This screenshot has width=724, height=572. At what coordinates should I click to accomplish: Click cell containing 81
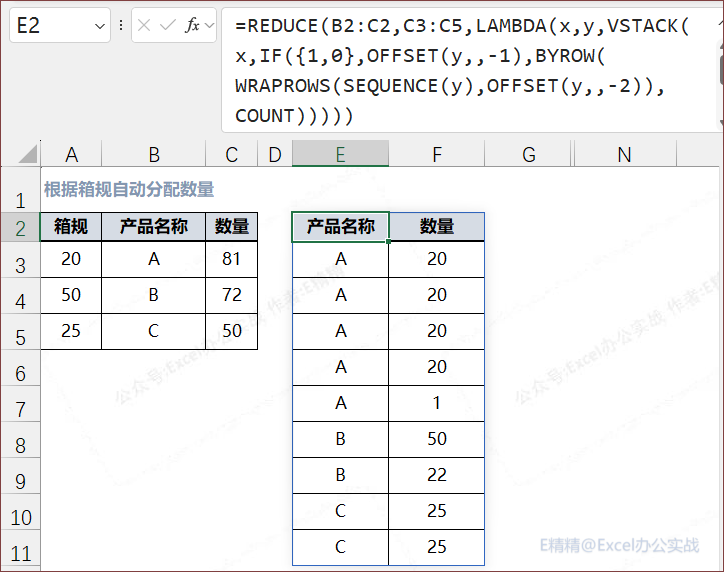tap(231, 259)
